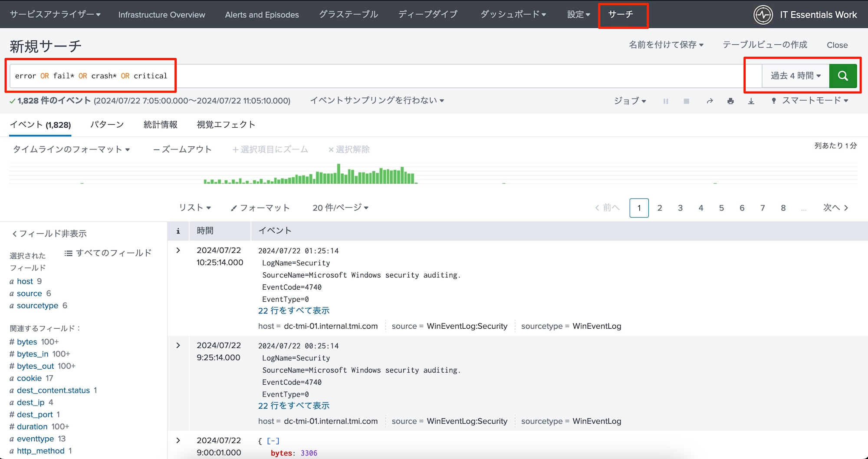Click the dest_ip field
The width and height of the screenshot is (868, 459).
30,403
